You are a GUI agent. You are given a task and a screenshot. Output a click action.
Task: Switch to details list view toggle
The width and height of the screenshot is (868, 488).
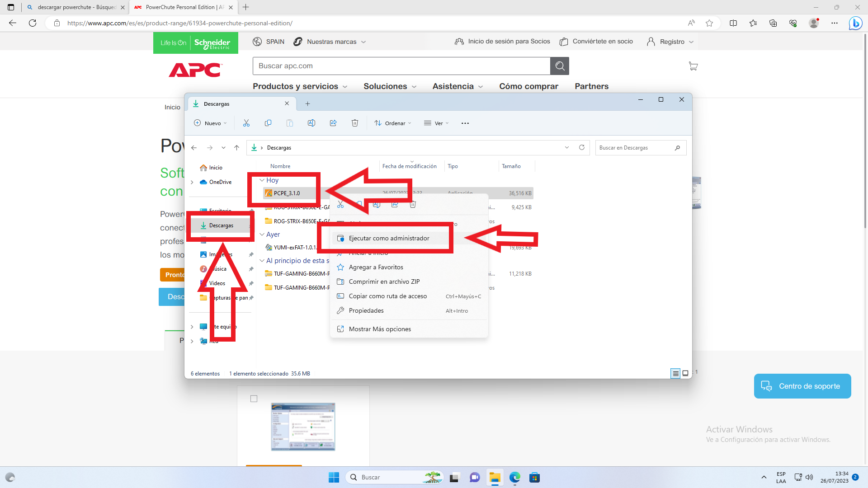675,373
